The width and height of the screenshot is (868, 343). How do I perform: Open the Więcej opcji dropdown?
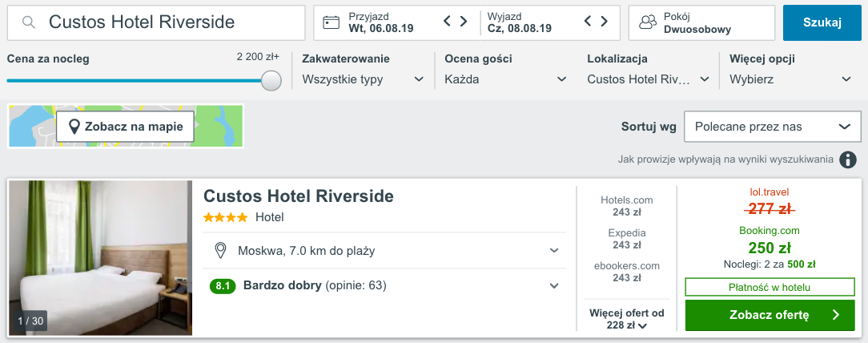coord(790,79)
